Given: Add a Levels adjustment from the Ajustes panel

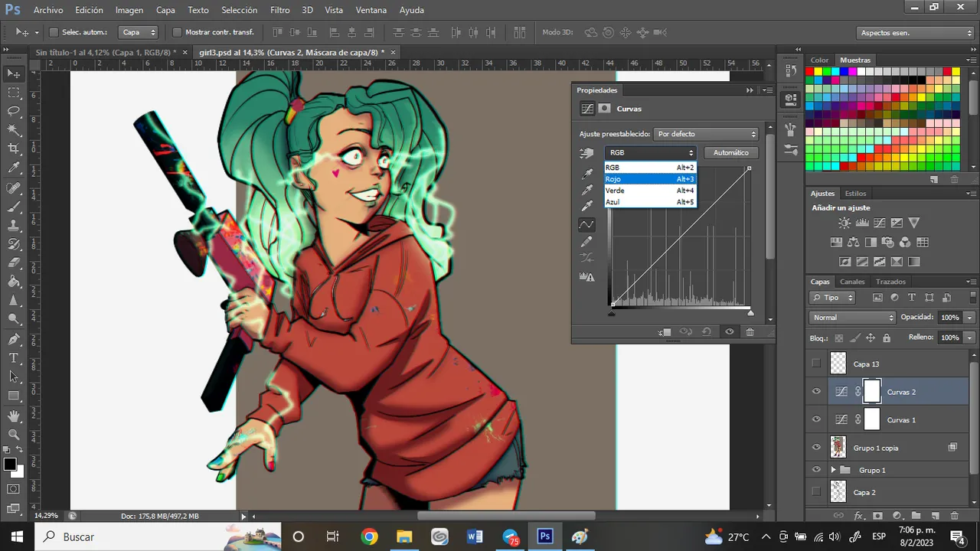Looking at the screenshot, I should [x=862, y=223].
